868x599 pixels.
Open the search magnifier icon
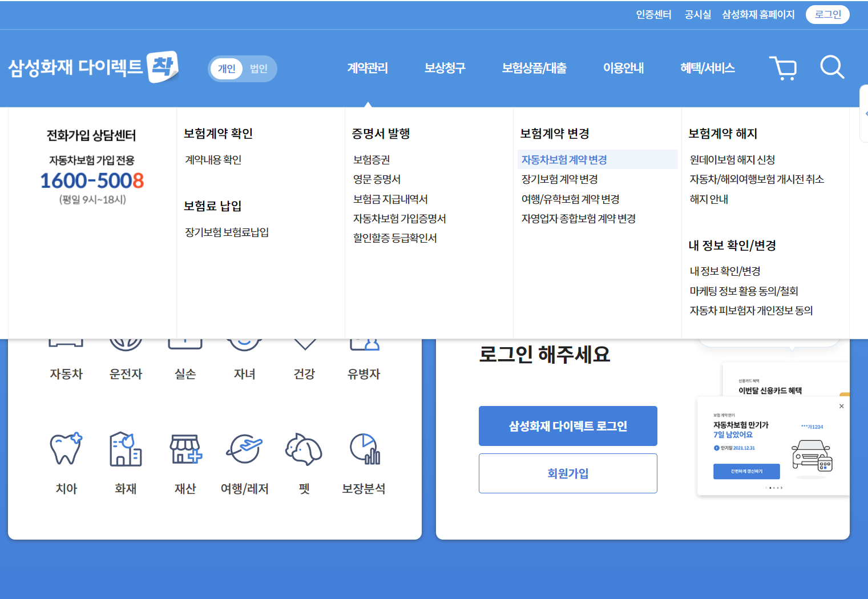tap(832, 67)
